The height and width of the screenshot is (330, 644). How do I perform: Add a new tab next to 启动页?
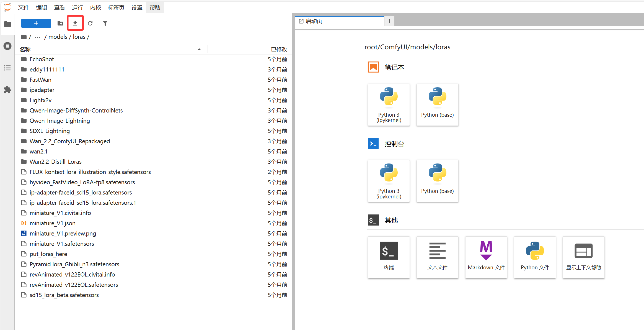[389, 21]
